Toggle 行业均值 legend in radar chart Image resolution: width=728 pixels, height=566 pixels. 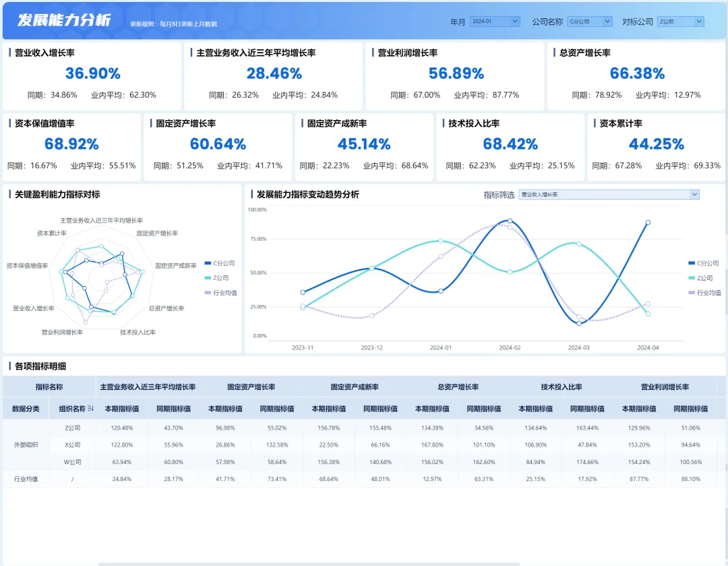pyautogui.click(x=221, y=293)
